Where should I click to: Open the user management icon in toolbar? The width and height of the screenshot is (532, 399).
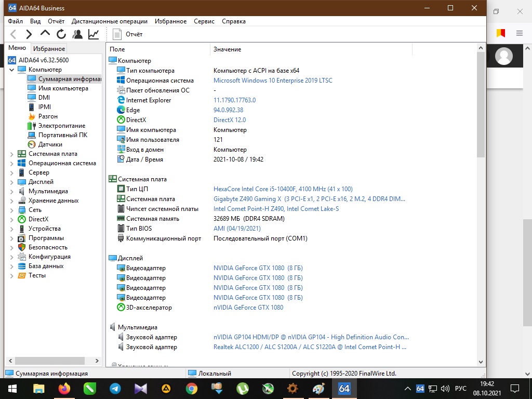pos(77,34)
